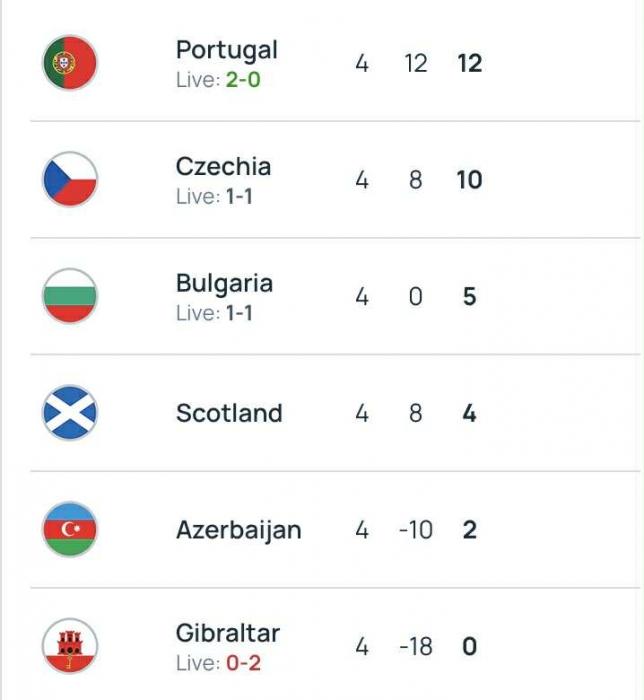Click Portugal's points total of 12
This screenshot has width=644, height=700.
point(469,63)
